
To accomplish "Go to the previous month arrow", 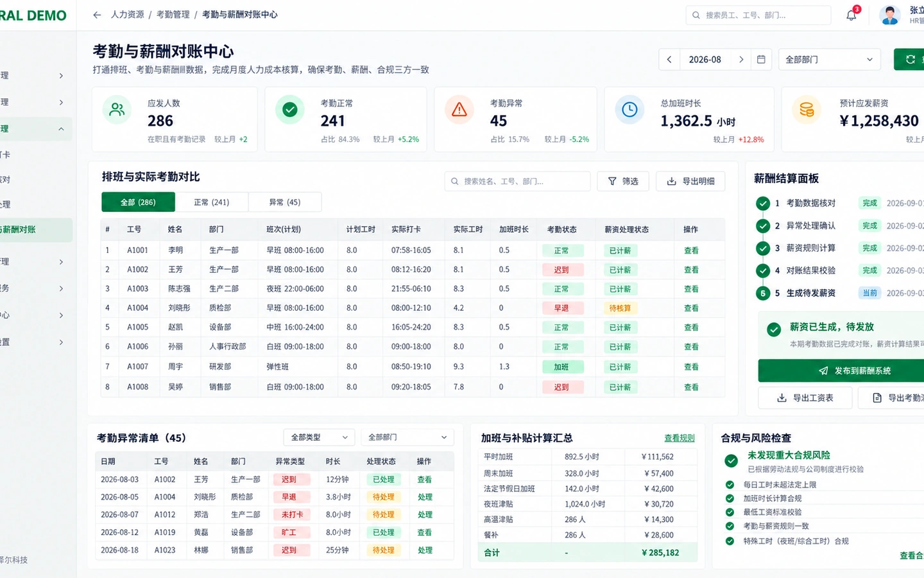I will click(x=669, y=60).
